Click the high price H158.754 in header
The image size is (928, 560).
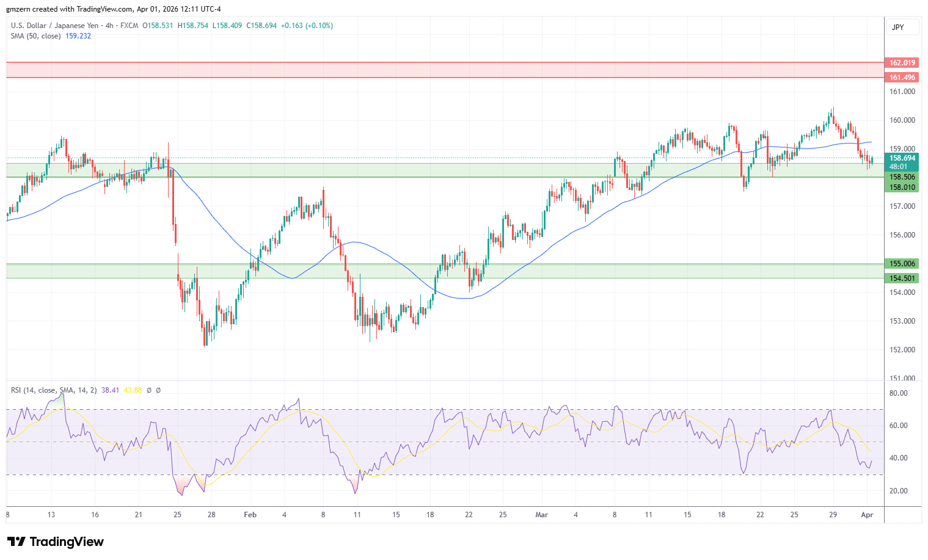(x=193, y=26)
